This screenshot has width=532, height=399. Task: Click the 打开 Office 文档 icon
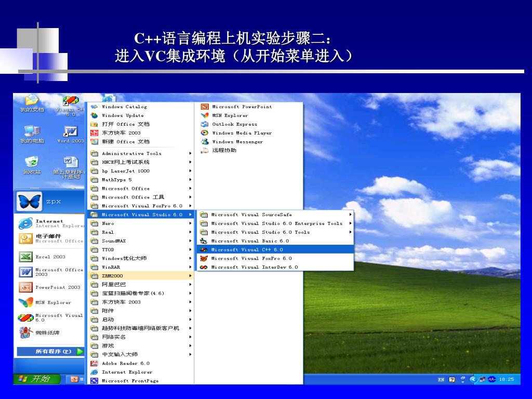click(94, 124)
